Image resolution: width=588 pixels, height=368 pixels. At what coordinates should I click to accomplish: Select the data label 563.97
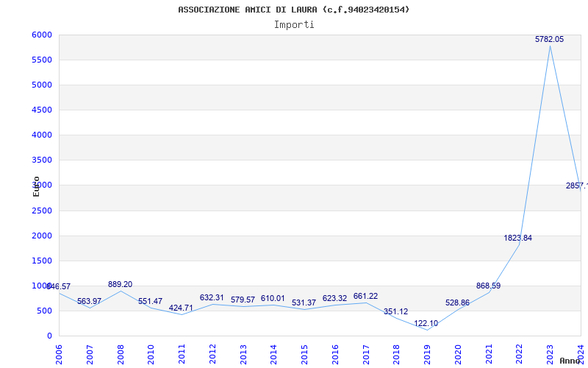point(89,302)
